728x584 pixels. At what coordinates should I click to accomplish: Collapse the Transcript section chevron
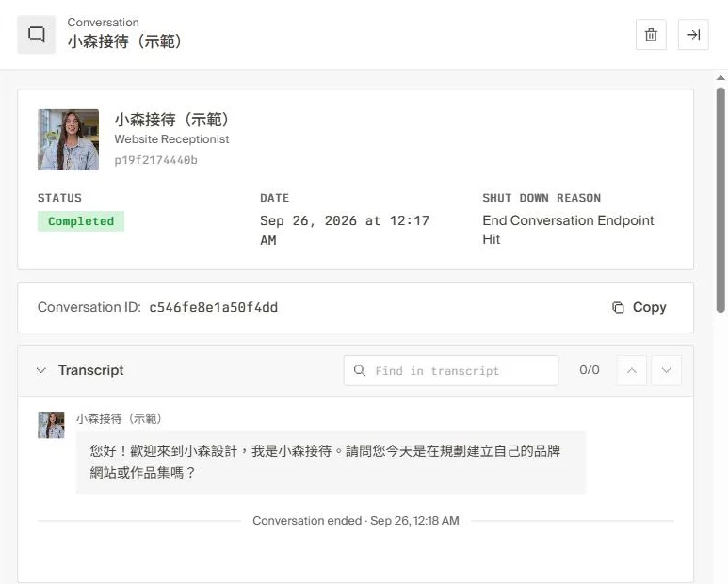pyautogui.click(x=41, y=370)
